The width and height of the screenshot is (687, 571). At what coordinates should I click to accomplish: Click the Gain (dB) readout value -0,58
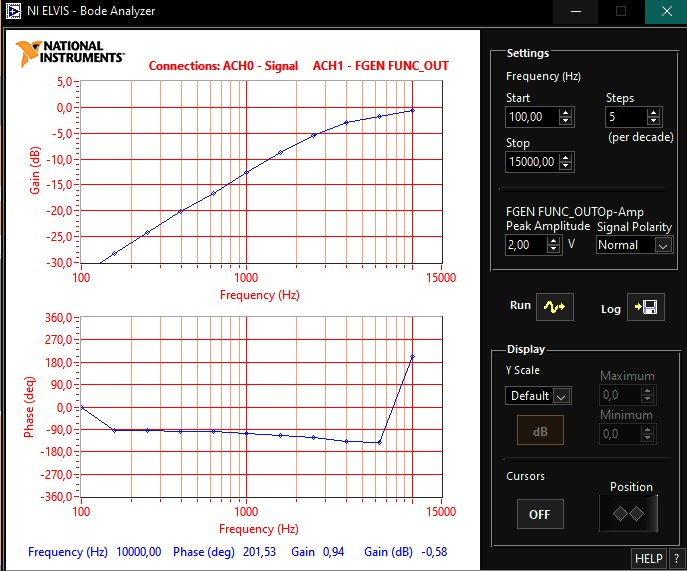click(434, 552)
